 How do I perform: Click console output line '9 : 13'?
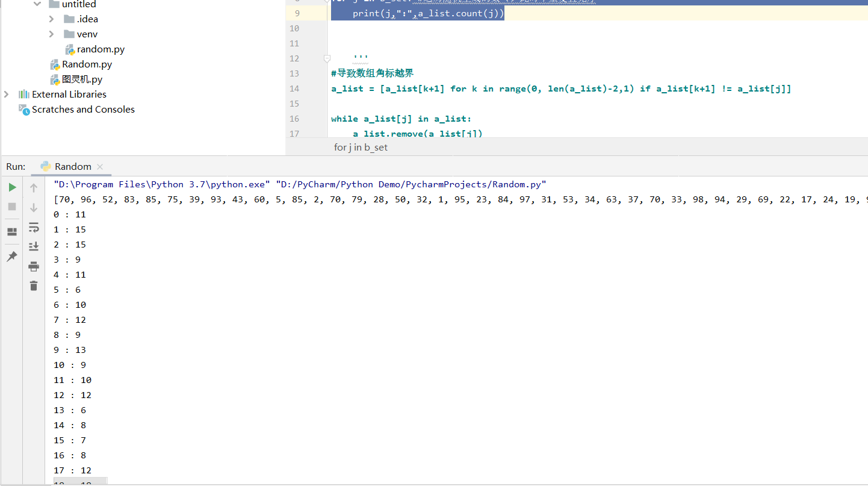pos(70,350)
